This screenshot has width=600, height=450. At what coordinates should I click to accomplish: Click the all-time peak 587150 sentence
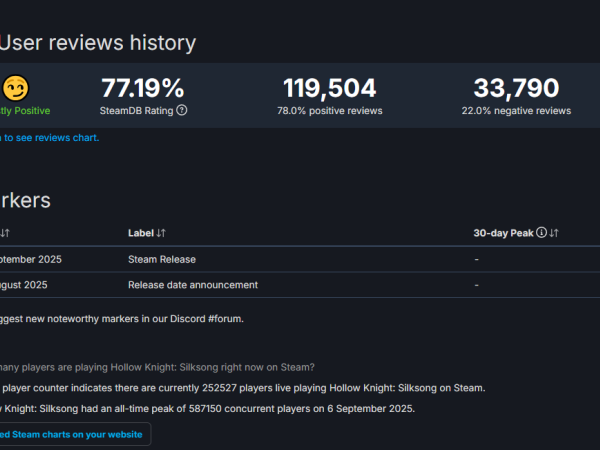[x=207, y=409]
